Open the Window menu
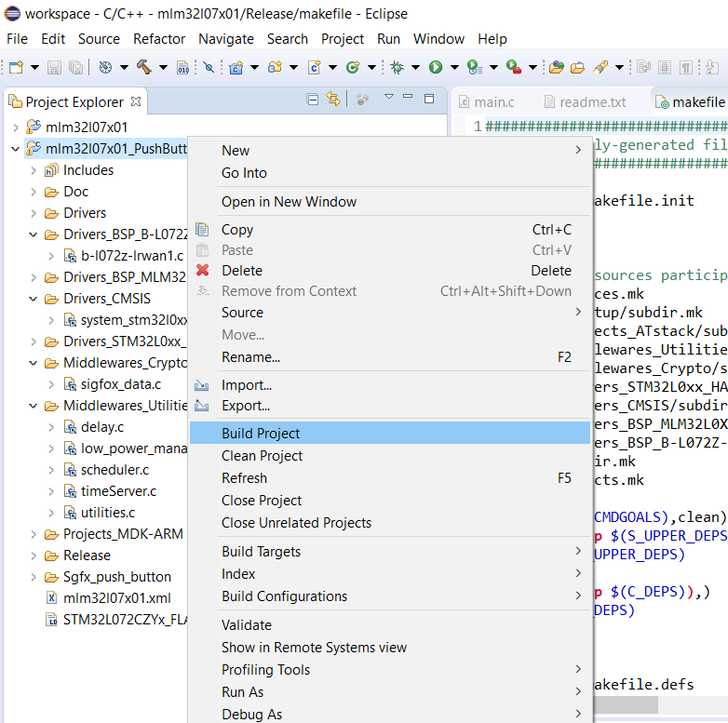This screenshot has height=723, width=728. pyautogui.click(x=438, y=39)
